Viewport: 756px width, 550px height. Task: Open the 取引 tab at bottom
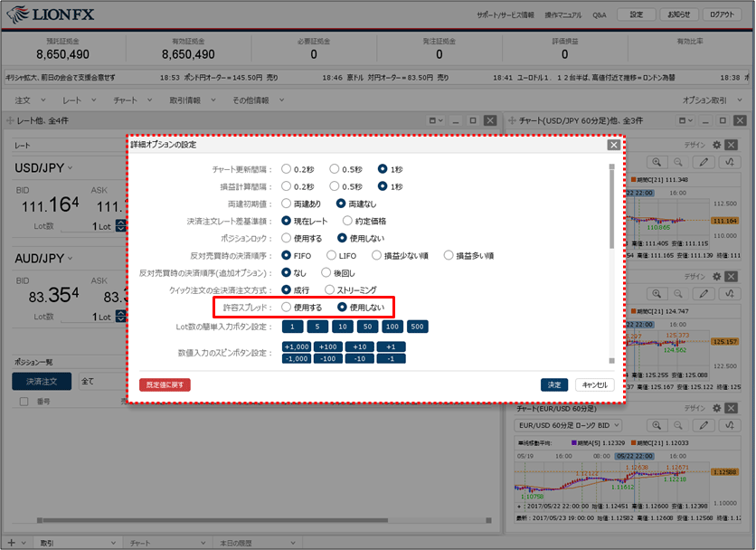tap(77, 543)
